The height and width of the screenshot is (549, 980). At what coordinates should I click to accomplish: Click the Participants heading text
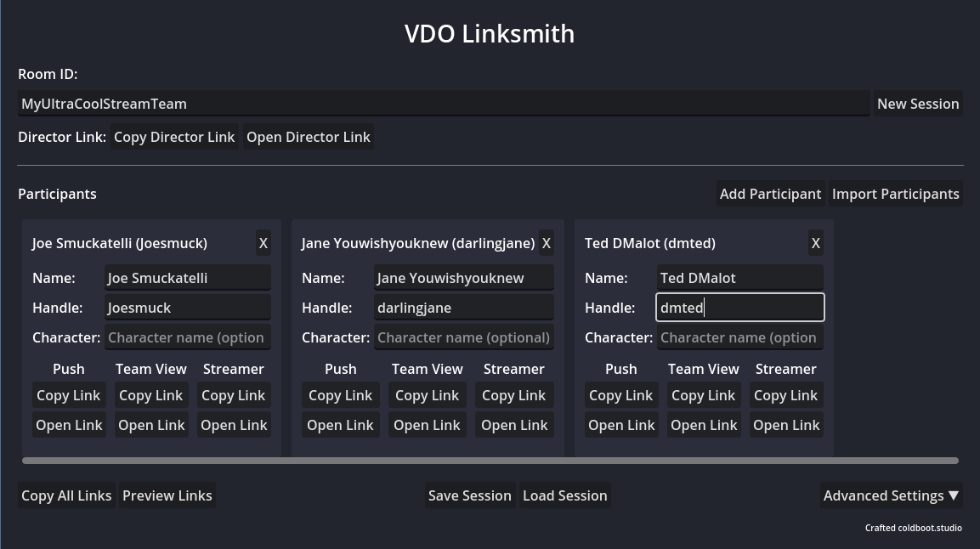(57, 194)
